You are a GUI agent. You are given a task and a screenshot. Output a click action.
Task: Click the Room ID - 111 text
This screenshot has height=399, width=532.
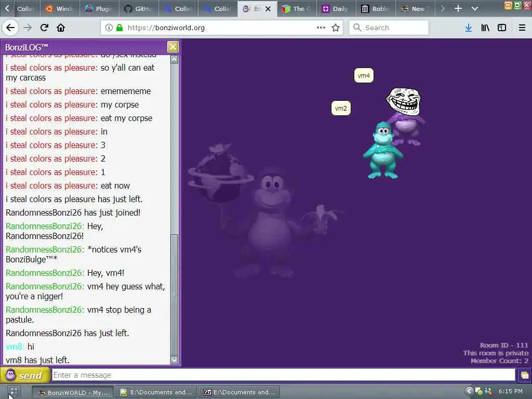pyautogui.click(x=504, y=345)
